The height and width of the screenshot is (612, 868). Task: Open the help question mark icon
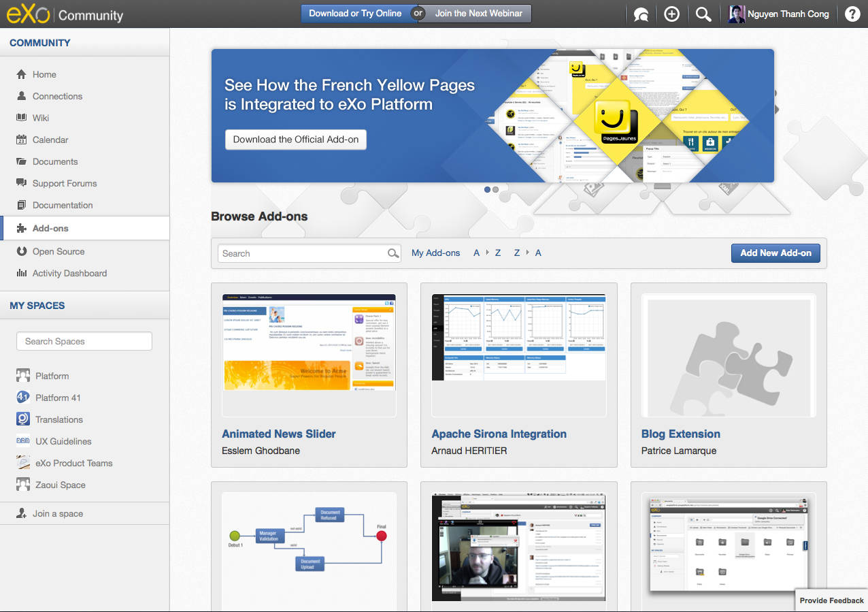click(852, 14)
